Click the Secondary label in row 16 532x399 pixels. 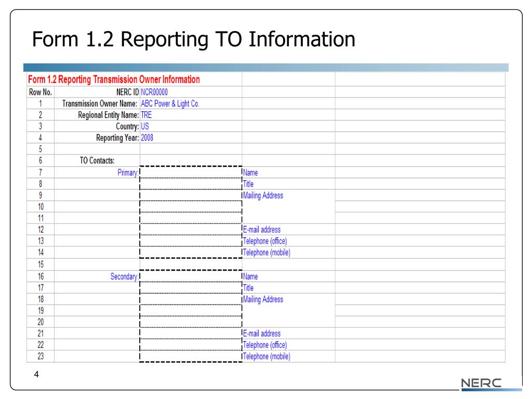point(124,276)
